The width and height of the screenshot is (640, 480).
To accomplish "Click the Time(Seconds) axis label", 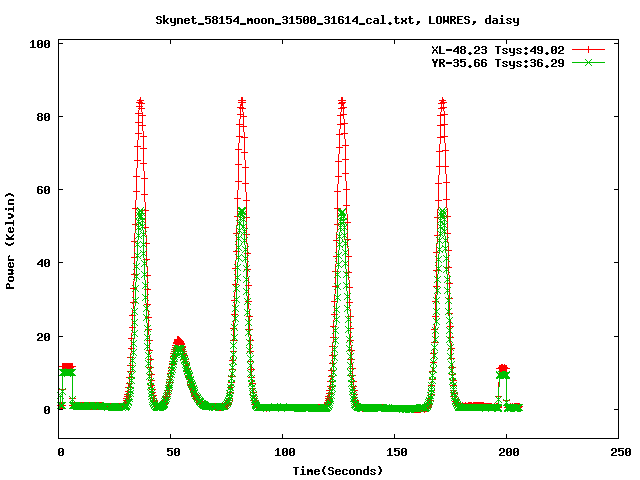I will 338,471.
